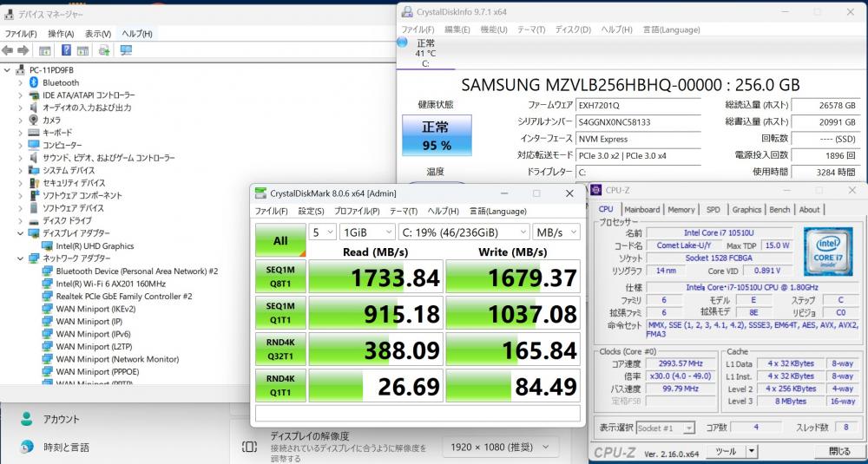Run the RND4K Q1T1 test button

280,385
